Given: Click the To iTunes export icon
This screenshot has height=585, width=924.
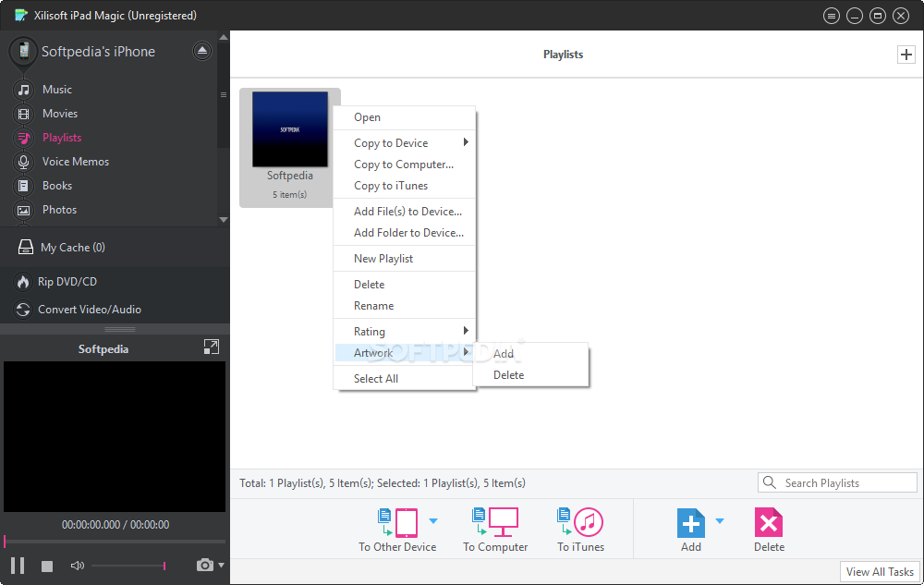Looking at the screenshot, I should point(580,522).
